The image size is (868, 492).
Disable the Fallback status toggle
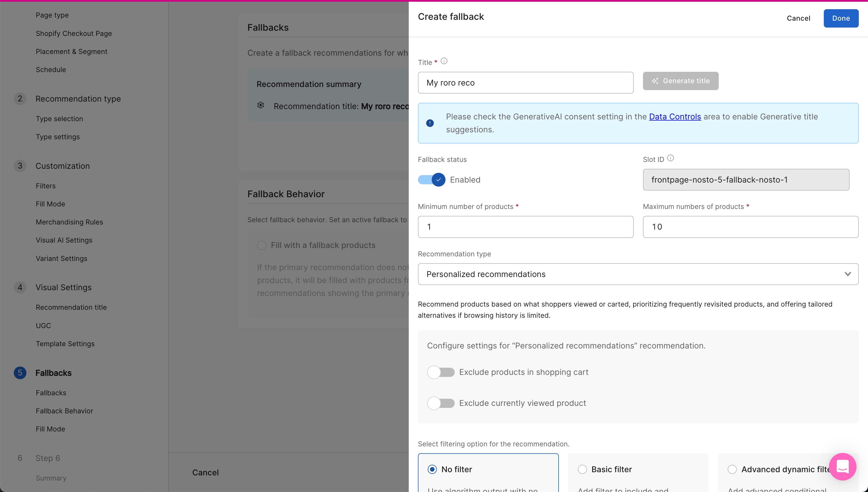pyautogui.click(x=432, y=180)
